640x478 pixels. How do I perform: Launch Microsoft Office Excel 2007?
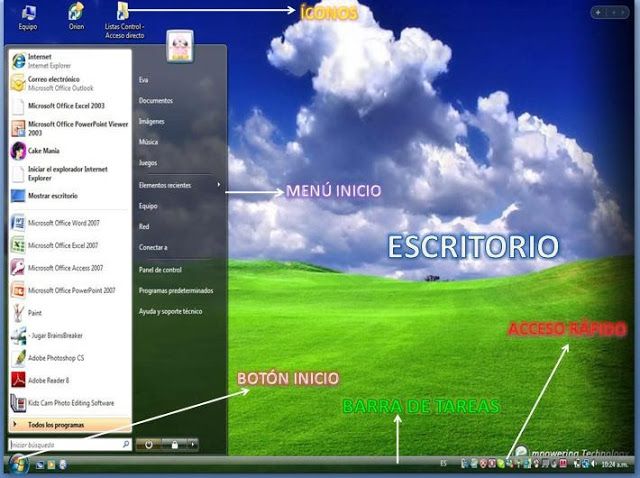(70, 245)
